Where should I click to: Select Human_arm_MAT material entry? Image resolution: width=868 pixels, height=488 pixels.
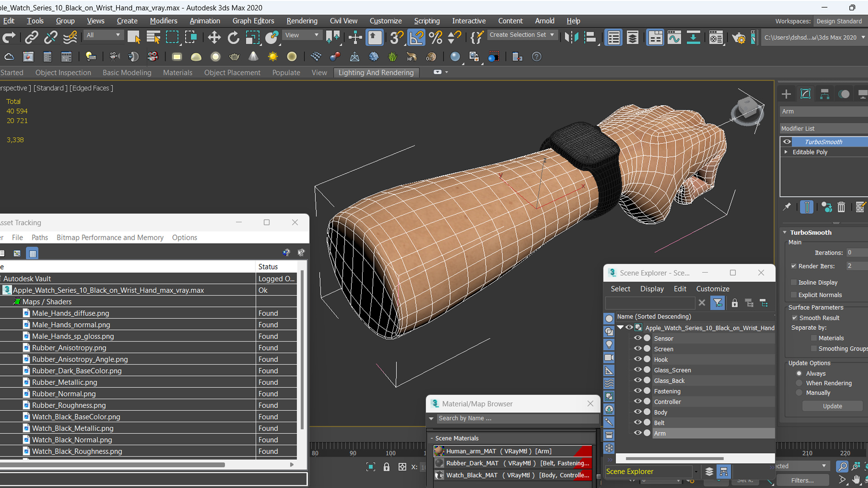[513, 451]
